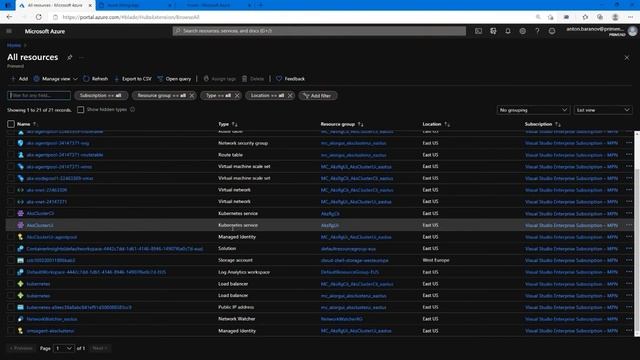The height and width of the screenshot is (360, 640).
Task: Open the Type == all filter
Action: click(218, 96)
